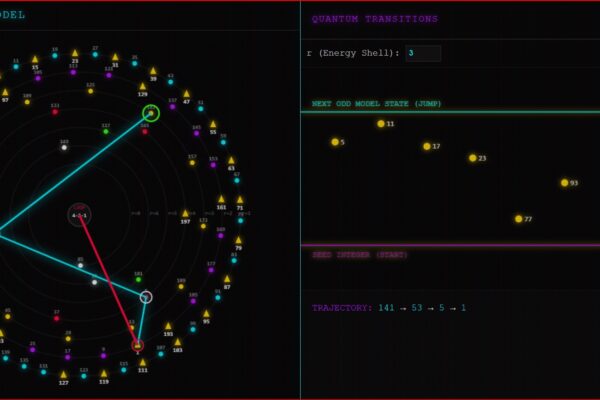Click the triangle node labeled 79
This screenshot has height=400, width=600.
click(x=238, y=240)
